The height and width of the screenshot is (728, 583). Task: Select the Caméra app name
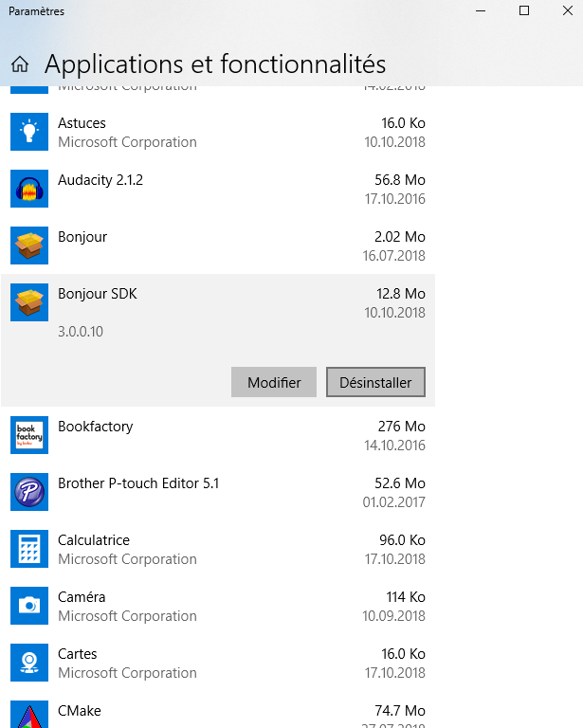click(x=82, y=597)
